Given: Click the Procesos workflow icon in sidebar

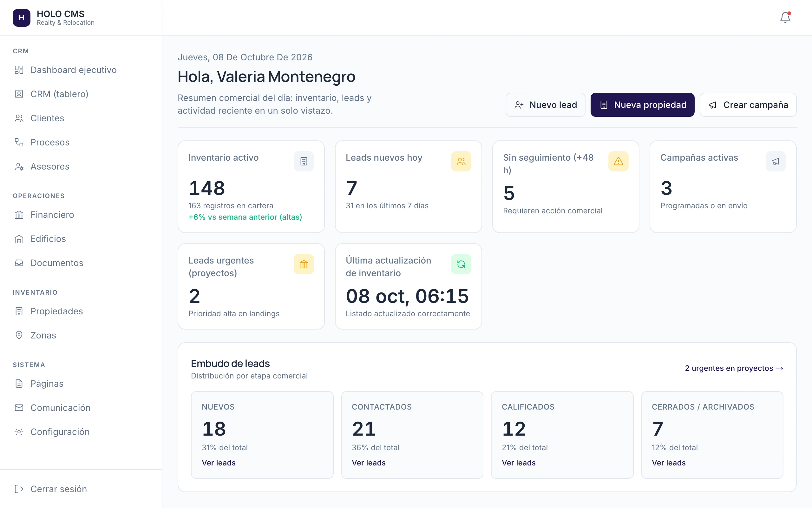Looking at the screenshot, I should click(19, 143).
